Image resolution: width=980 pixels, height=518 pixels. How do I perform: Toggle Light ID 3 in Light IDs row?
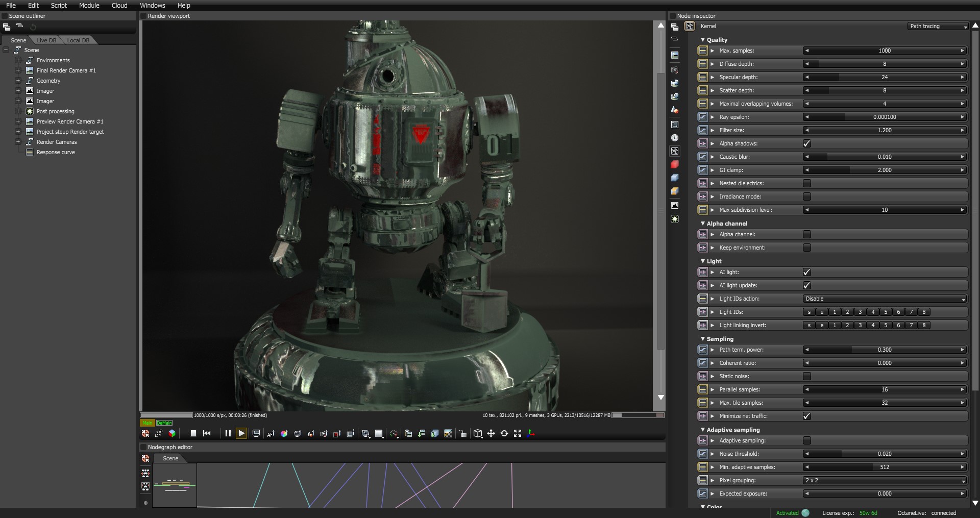[x=860, y=312]
